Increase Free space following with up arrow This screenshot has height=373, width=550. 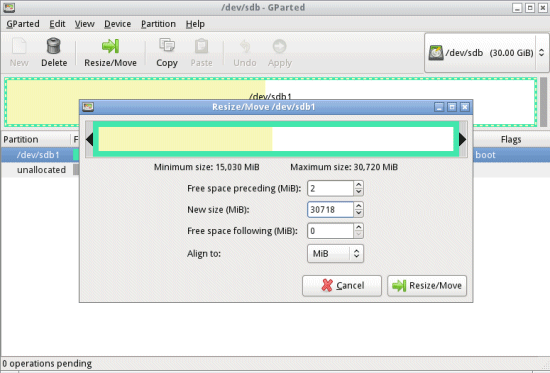(358, 227)
